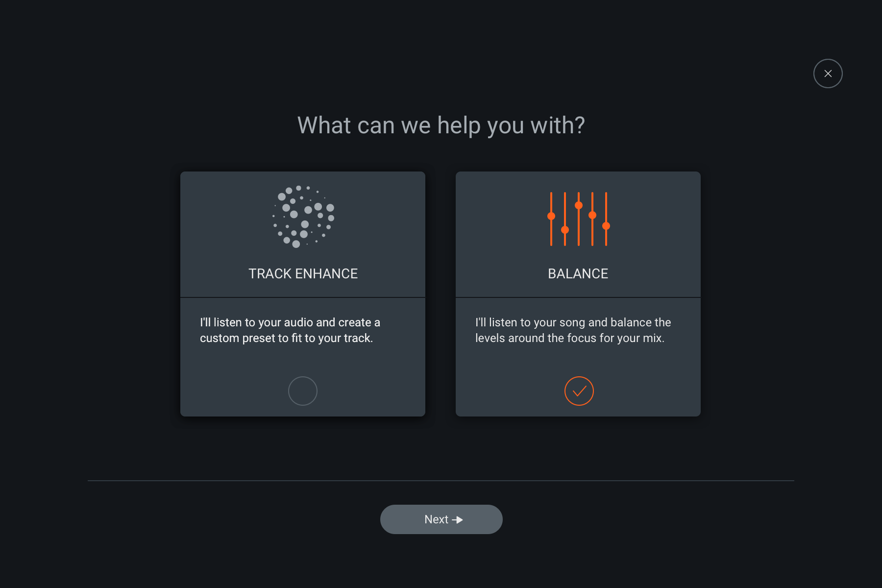882x588 pixels.
Task: Click the Track Enhance dotted sphere icon
Action: coord(303,217)
